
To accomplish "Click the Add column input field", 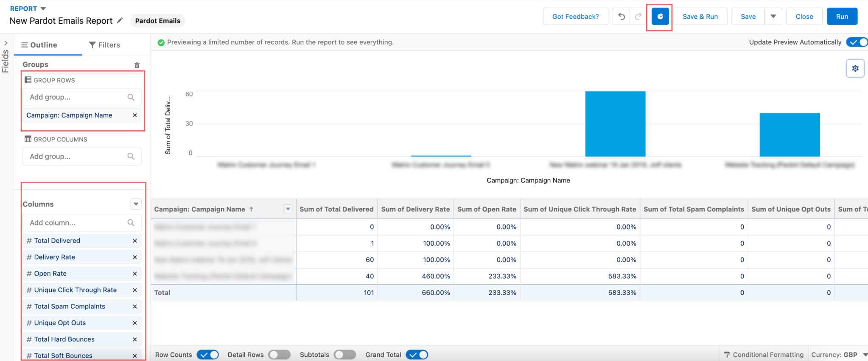I will [x=82, y=223].
